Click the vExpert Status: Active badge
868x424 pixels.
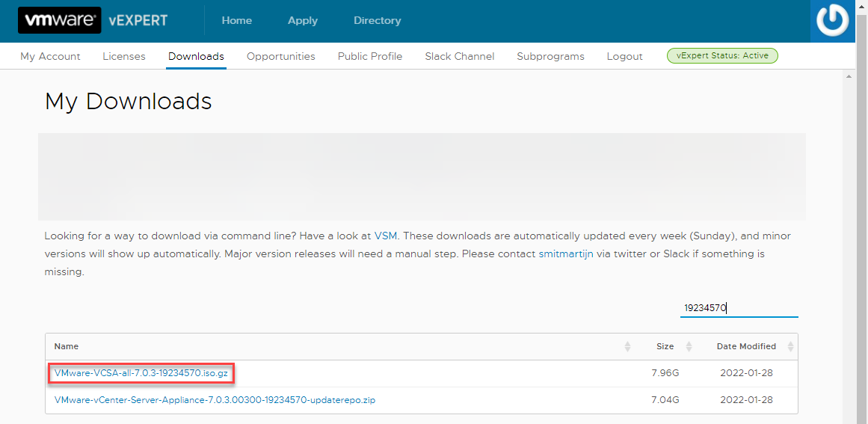click(x=722, y=56)
